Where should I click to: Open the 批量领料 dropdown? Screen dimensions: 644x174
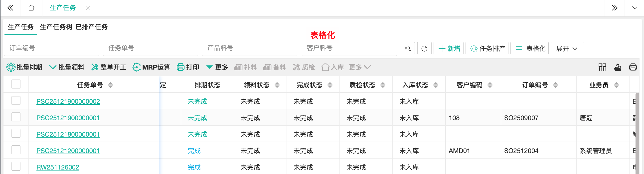pos(66,67)
